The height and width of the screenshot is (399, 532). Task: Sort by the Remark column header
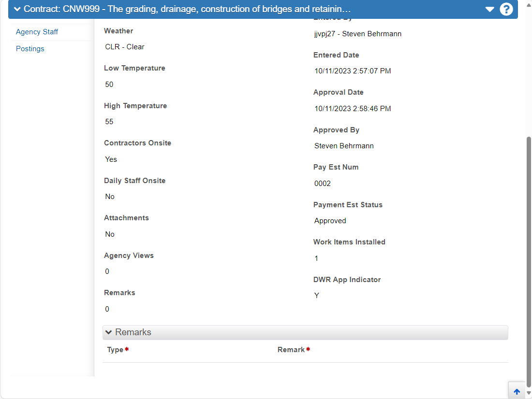point(291,350)
